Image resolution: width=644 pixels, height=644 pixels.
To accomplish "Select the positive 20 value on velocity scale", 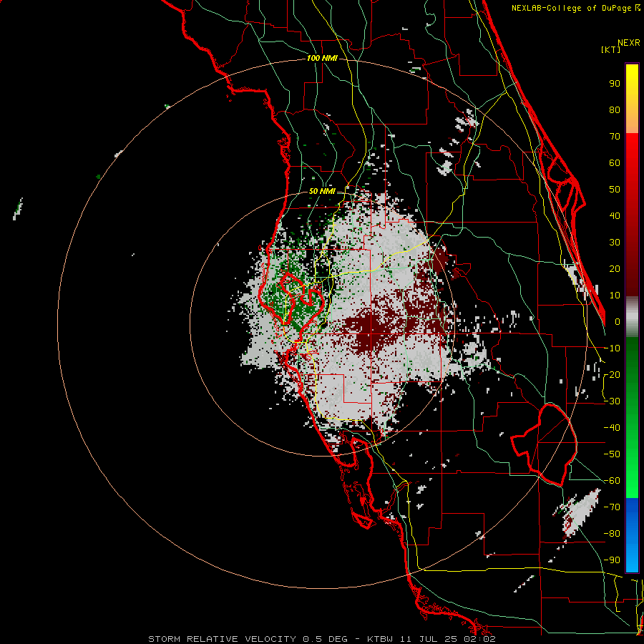I will pyautogui.click(x=615, y=268).
